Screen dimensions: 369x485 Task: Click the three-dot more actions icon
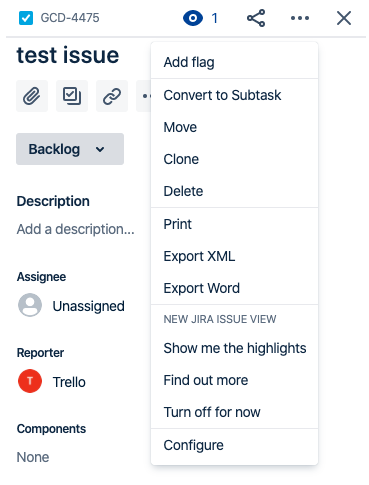300,18
